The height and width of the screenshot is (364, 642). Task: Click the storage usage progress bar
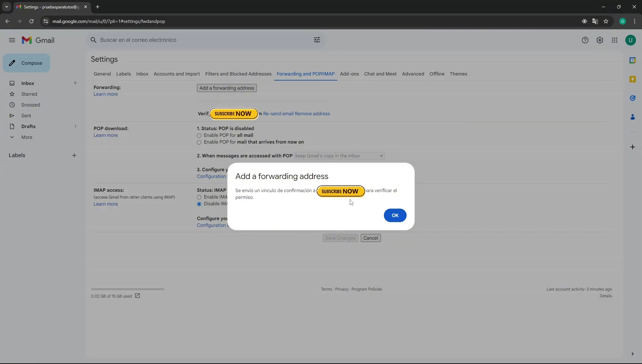[x=128, y=289]
